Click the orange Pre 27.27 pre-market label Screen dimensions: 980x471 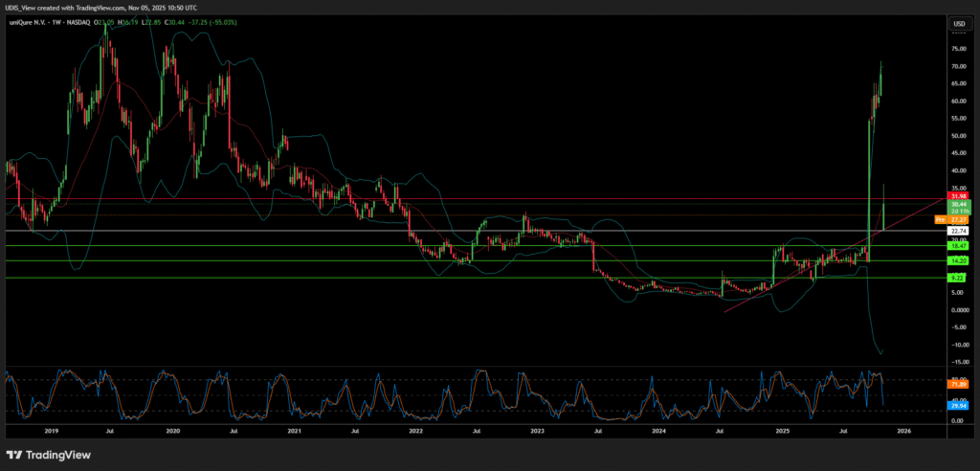(x=955, y=219)
